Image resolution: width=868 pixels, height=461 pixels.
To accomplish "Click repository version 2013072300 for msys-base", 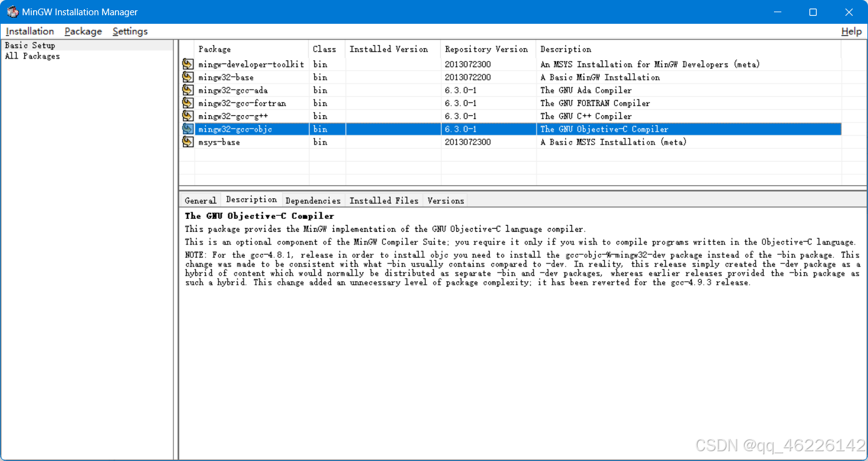I will [x=468, y=142].
